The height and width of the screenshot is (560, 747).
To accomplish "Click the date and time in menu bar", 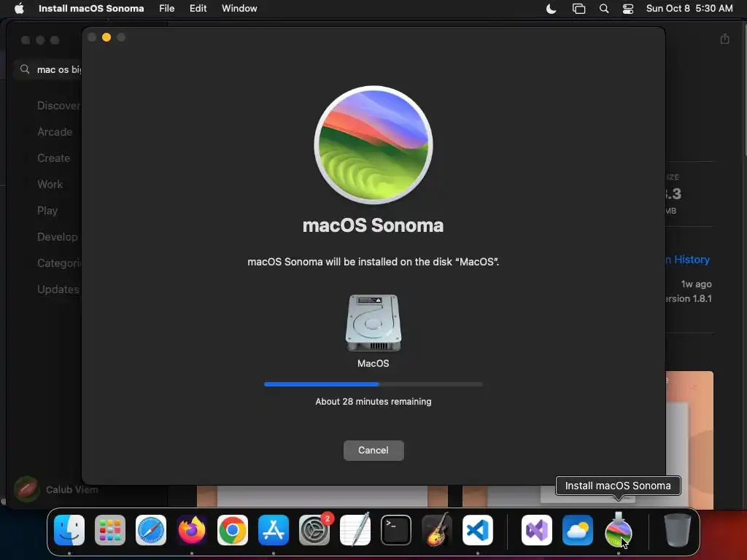I will tap(689, 8).
